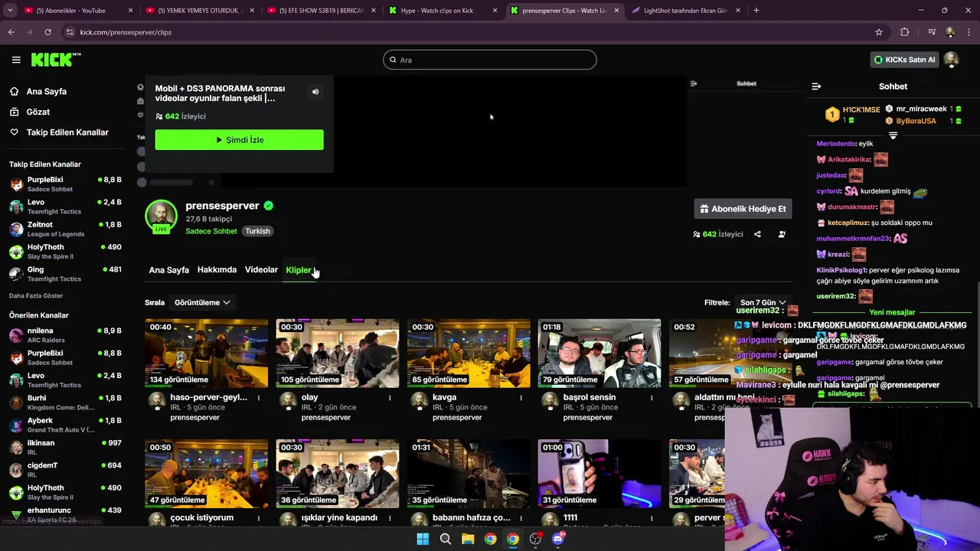
Task: Open PurpleBixi in followed channels list
Action: coord(64,184)
